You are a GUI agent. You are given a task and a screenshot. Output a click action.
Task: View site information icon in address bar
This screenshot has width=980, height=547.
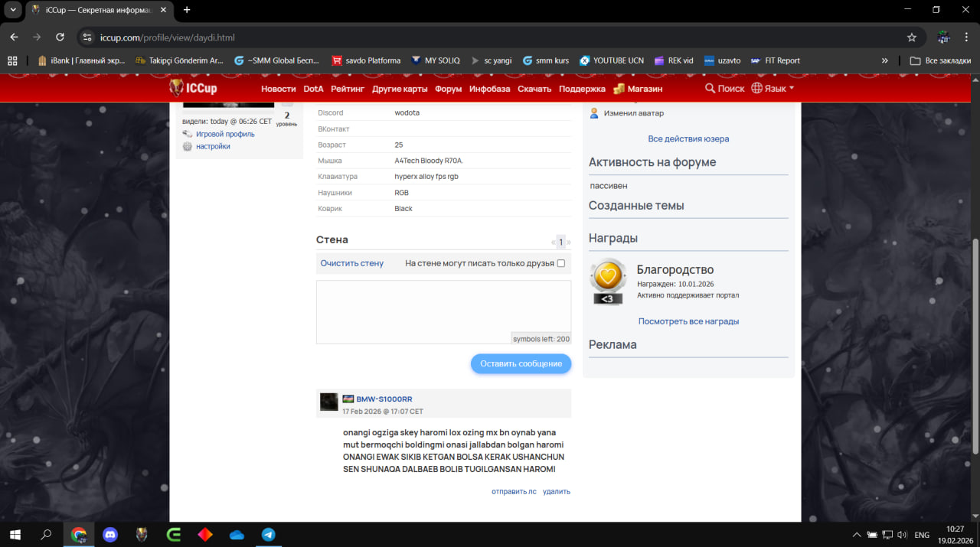point(87,37)
